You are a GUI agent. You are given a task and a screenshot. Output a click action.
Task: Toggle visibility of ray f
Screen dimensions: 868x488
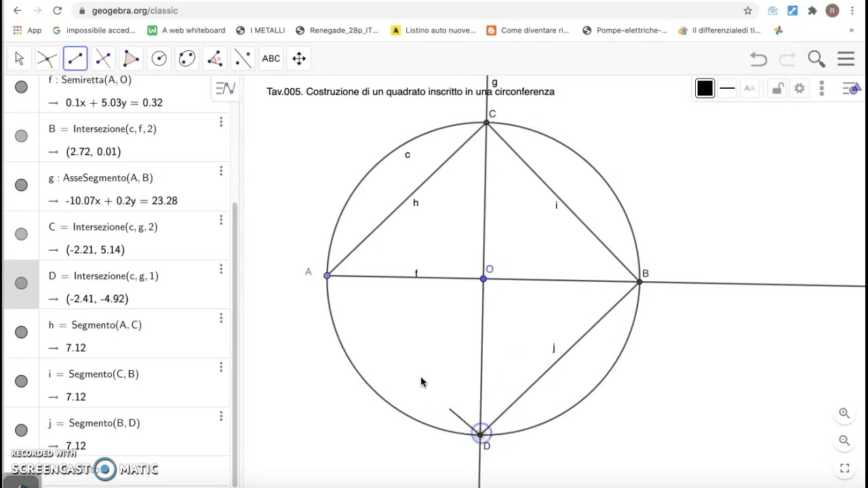(21, 87)
